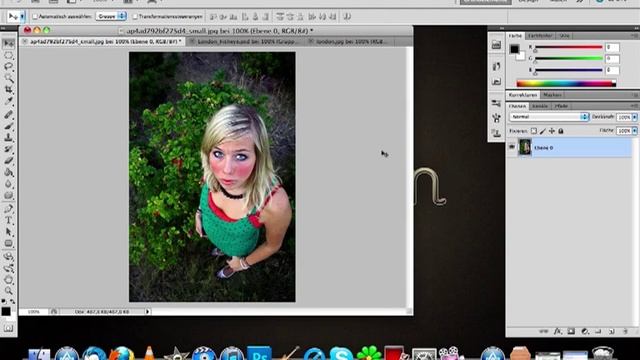Pick a color from the spectrum ramp

[x=566, y=84]
